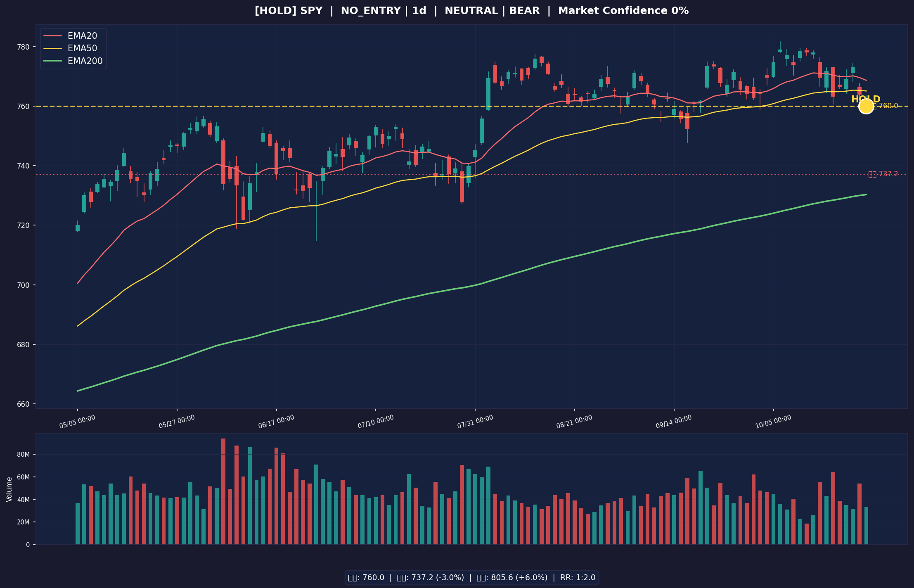This screenshot has height=588, width=914.
Task: Click the 09/14 00:00 date label
Action: coord(674,422)
